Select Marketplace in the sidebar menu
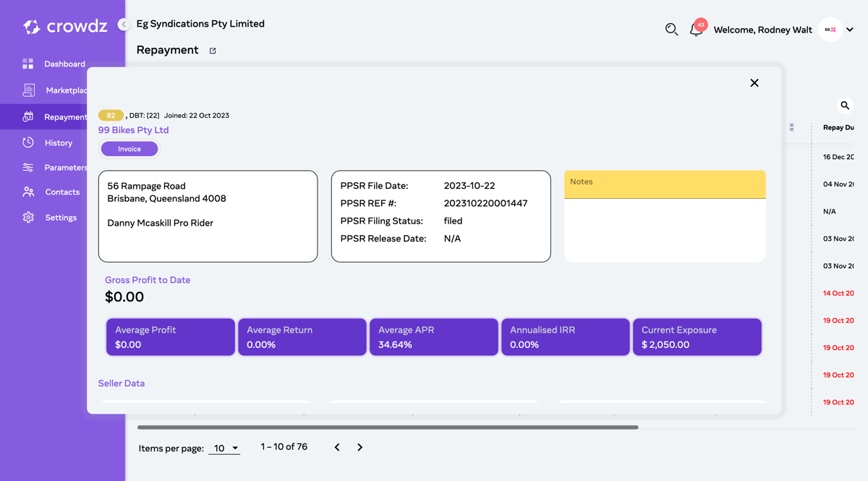Screen dimensions: 868x481 tap(67, 90)
